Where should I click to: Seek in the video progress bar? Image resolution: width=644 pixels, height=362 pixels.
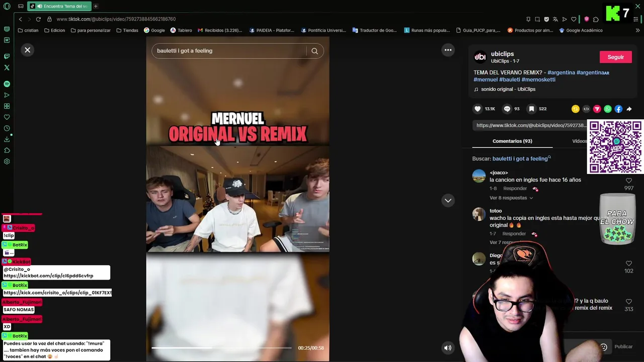(x=221, y=348)
